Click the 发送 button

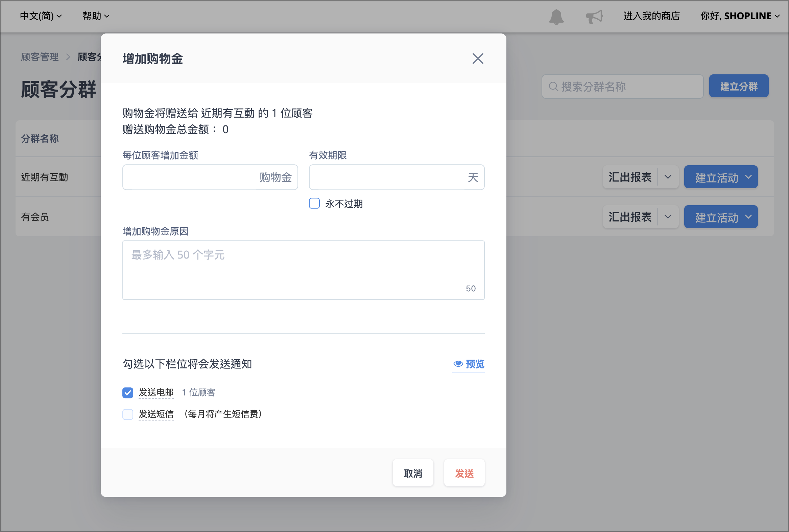(x=464, y=473)
